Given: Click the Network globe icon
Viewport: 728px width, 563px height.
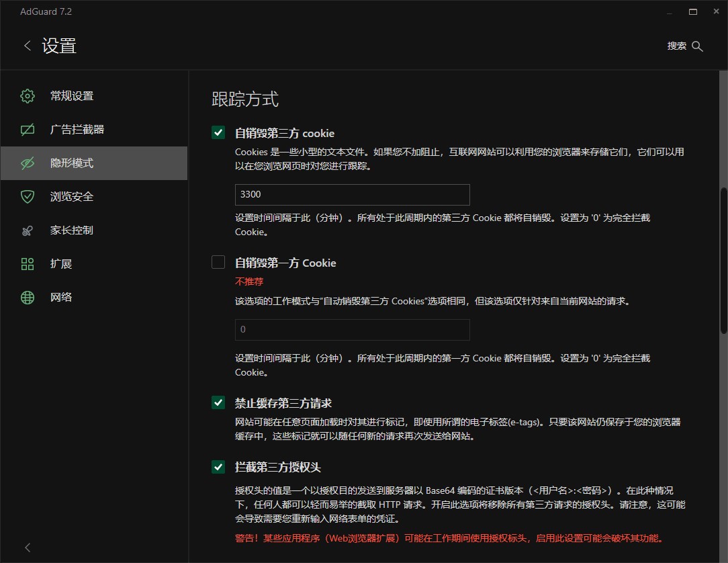Looking at the screenshot, I should click(x=28, y=298).
